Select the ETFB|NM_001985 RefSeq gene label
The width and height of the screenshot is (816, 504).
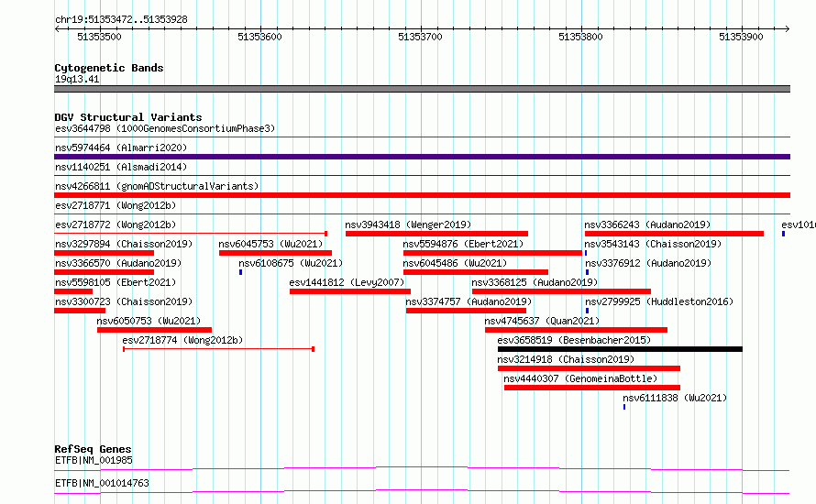pos(94,460)
